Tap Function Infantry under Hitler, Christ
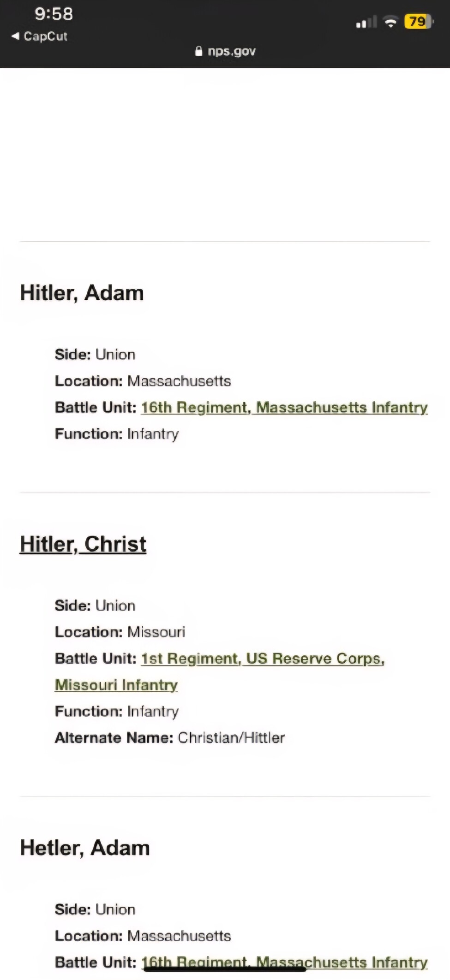Image resolution: width=450 pixels, height=980 pixels. [117, 711]
